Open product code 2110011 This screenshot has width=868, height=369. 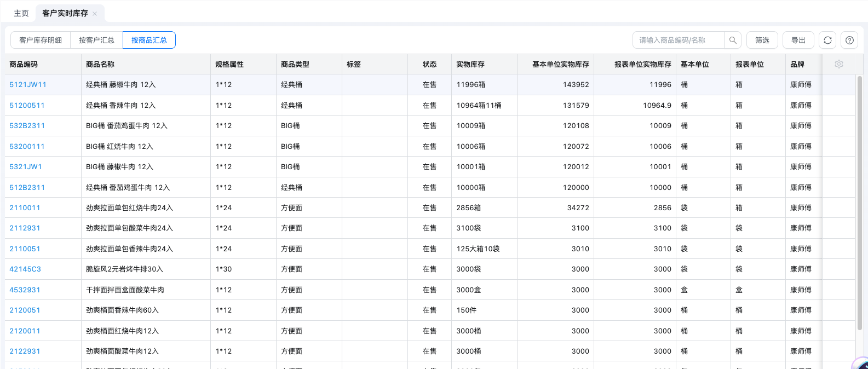click(25, 208)
